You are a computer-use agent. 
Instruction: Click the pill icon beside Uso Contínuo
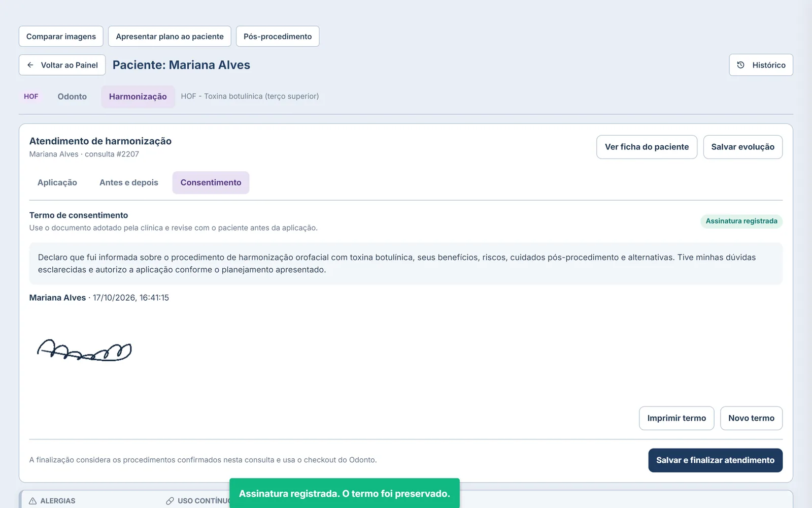[x=170, y=501]
